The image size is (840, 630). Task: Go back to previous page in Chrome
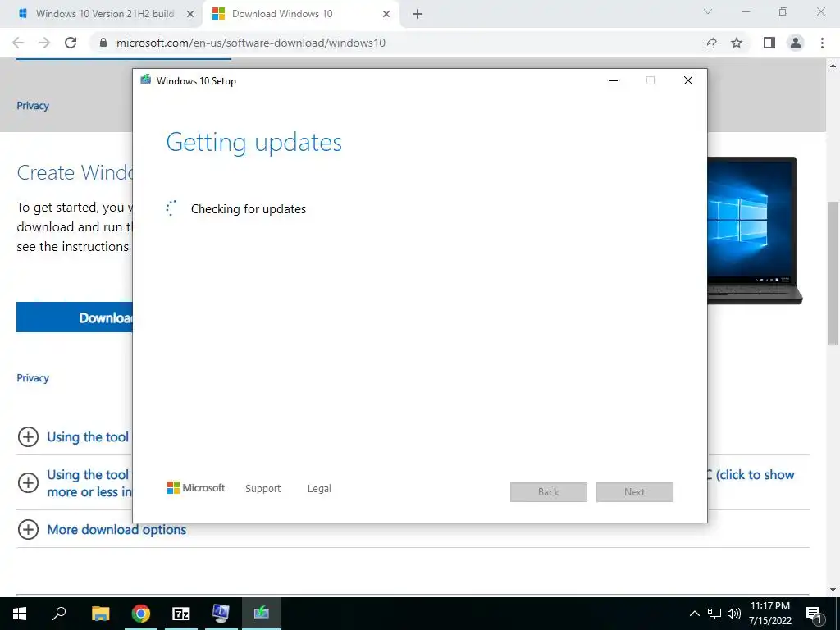18,43
